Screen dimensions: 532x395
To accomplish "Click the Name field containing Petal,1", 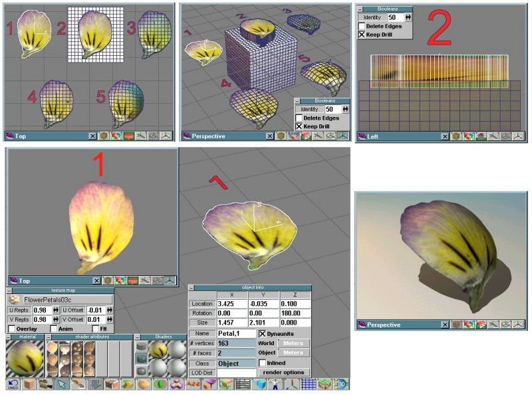I will click(x=236, y=333).
